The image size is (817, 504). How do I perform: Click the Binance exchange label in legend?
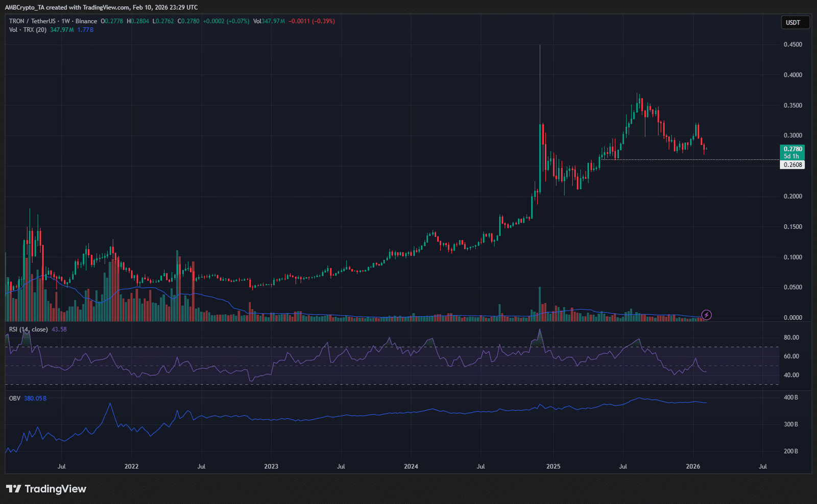click(86, 21)
